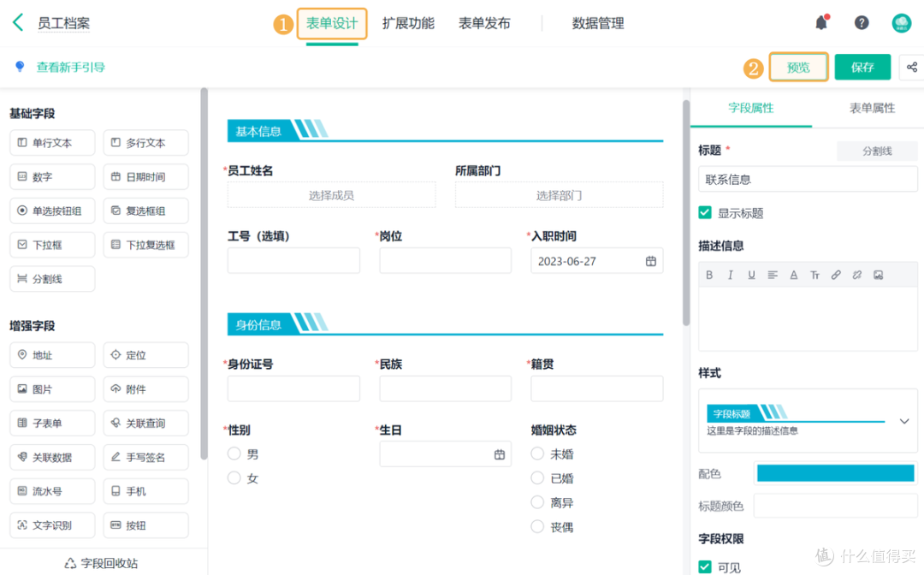The height and width of the screenshot is (575, 924).
Task: Open notifications bell icon
Action: tap(821, 22)
